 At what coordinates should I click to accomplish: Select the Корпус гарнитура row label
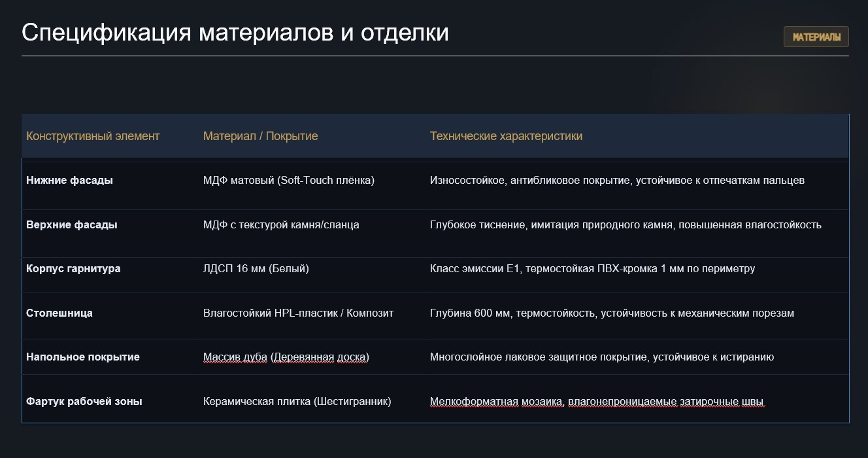73,268
